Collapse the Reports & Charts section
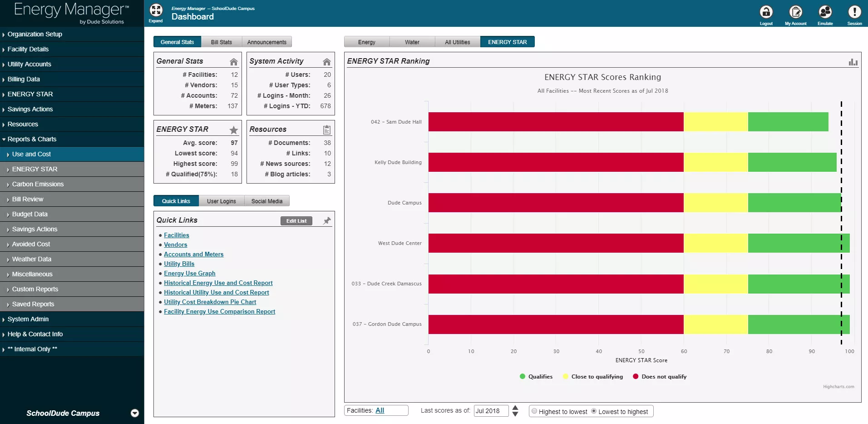 tap(32, 139)
